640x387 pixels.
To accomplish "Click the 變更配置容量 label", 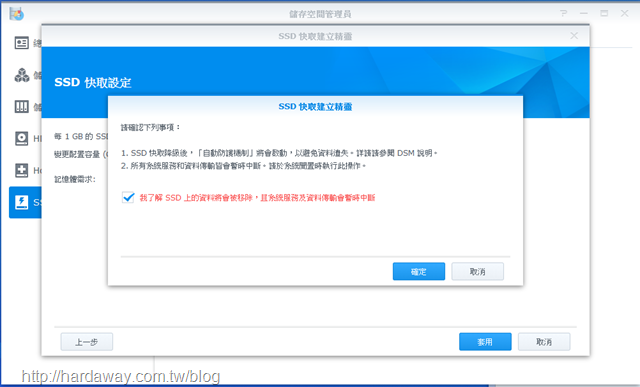I will (x=81, y=154).
